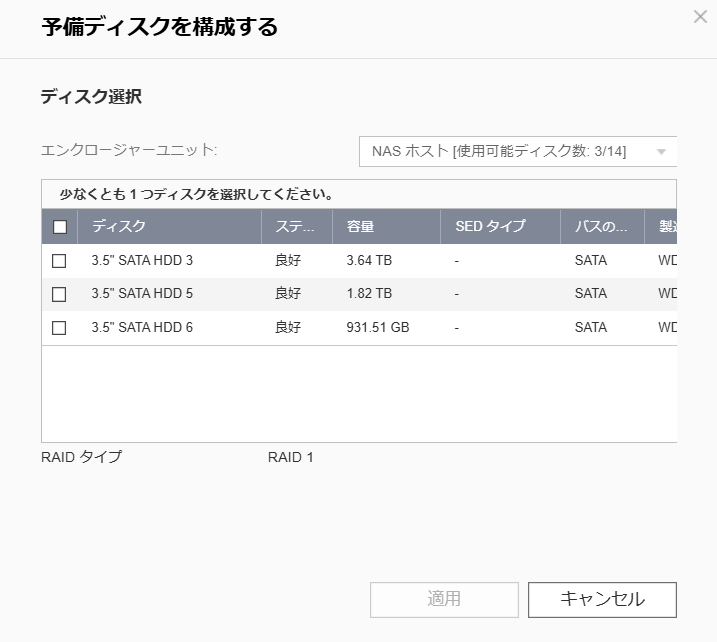Click the 1.82 TB capacity cell

coord(369,294)
